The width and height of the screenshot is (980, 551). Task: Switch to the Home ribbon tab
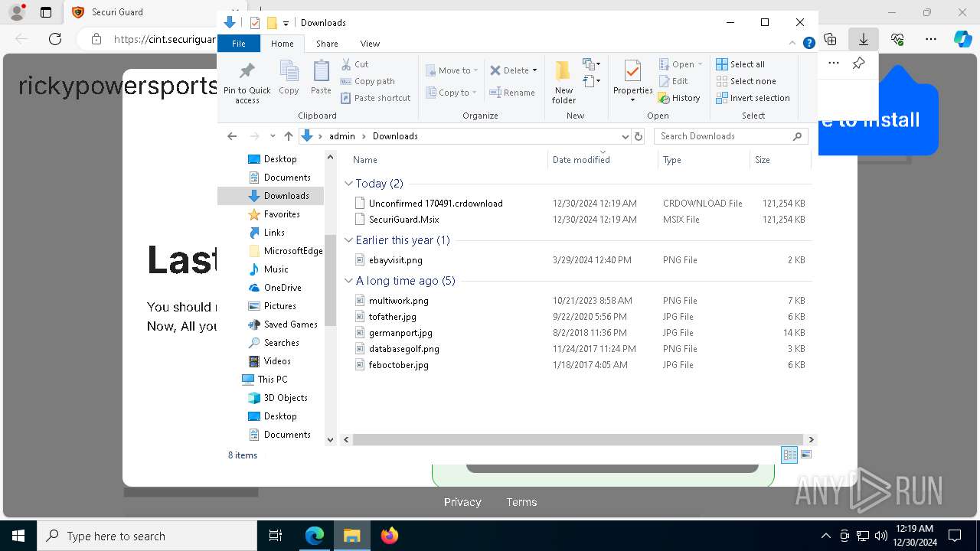click(282, 44)
